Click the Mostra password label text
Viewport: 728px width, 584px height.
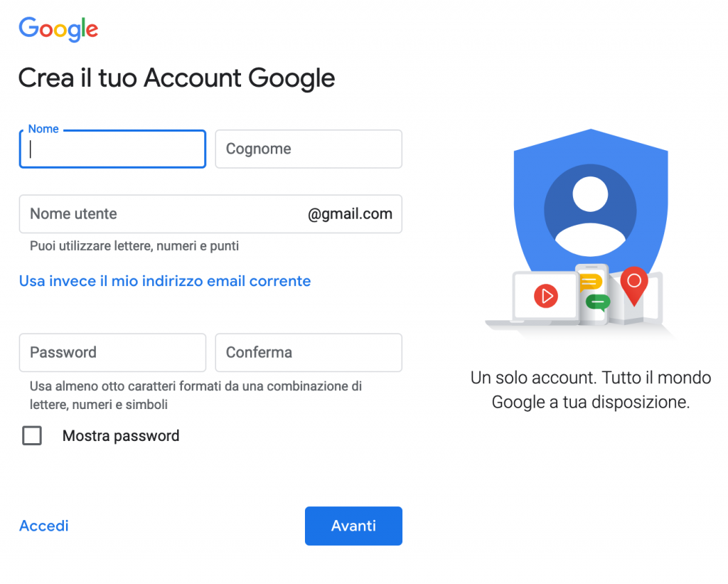(x=121, y=436)
